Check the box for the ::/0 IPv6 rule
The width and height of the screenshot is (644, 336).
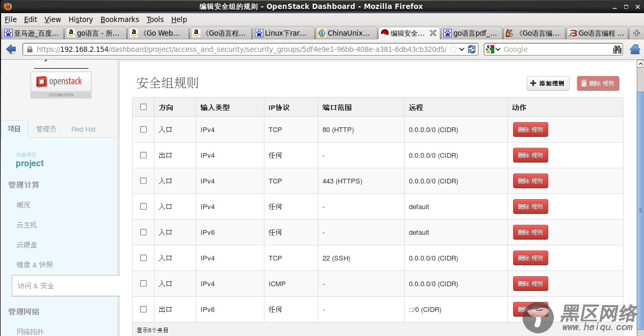coord(143,309)
